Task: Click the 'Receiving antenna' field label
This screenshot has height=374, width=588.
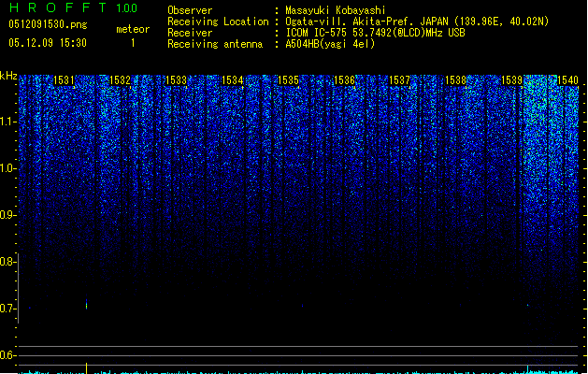Action: [215, 44]
